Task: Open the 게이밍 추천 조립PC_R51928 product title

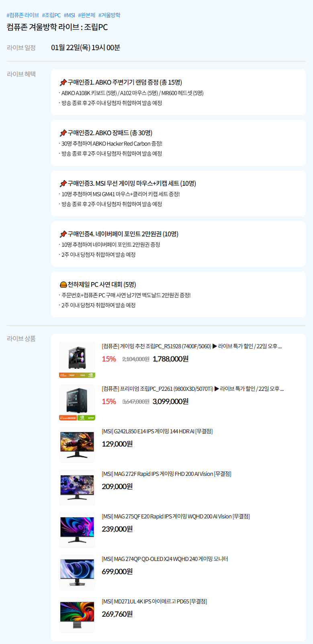Action: click(192, 346)
